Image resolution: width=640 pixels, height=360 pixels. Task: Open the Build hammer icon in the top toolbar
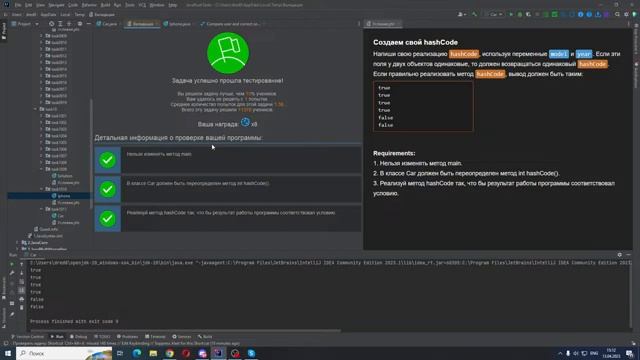(x=474, y=14)
